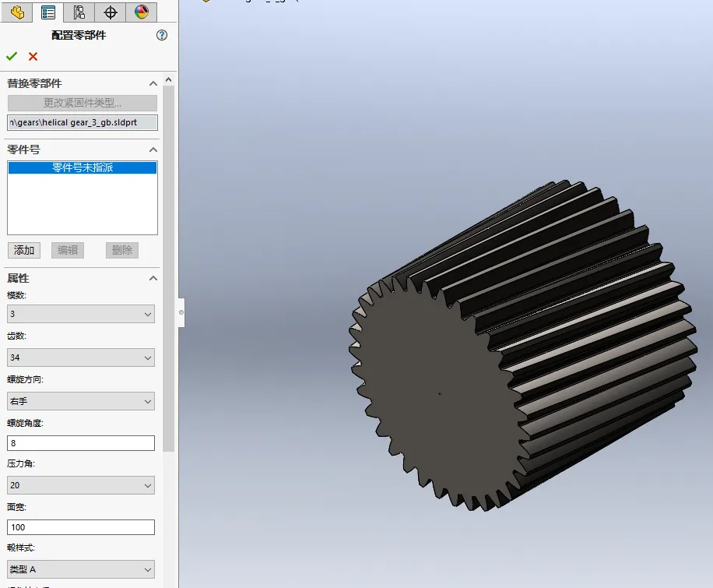Click the helical gear file path field
The height and width of the screenshot is (588, 713).
[83, 122]
